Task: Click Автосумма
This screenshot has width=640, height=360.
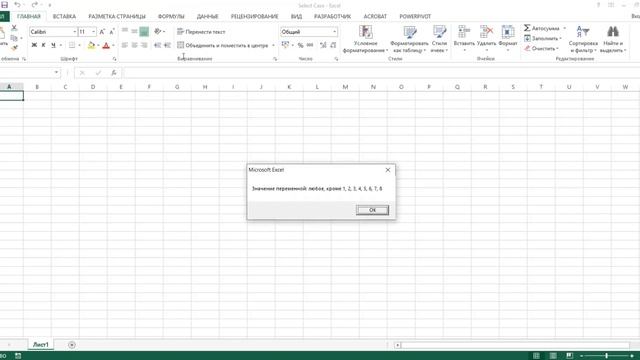Action: pos(542,28)
